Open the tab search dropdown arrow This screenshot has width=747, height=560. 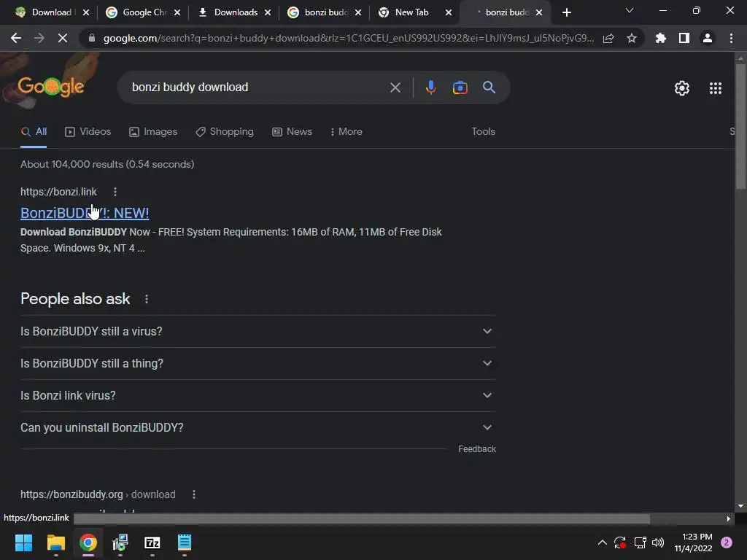(x=630, y=10)
